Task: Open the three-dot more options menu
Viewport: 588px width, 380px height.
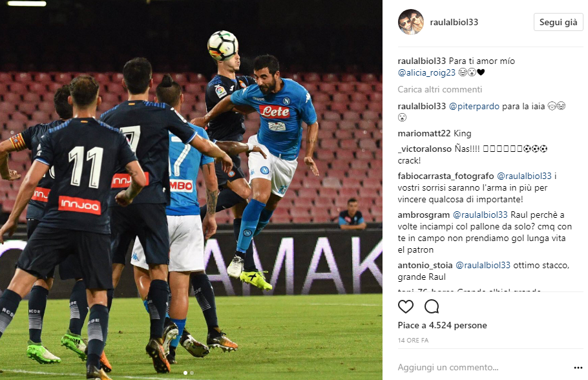Action: pyautogui.click(x=578, y=368)
